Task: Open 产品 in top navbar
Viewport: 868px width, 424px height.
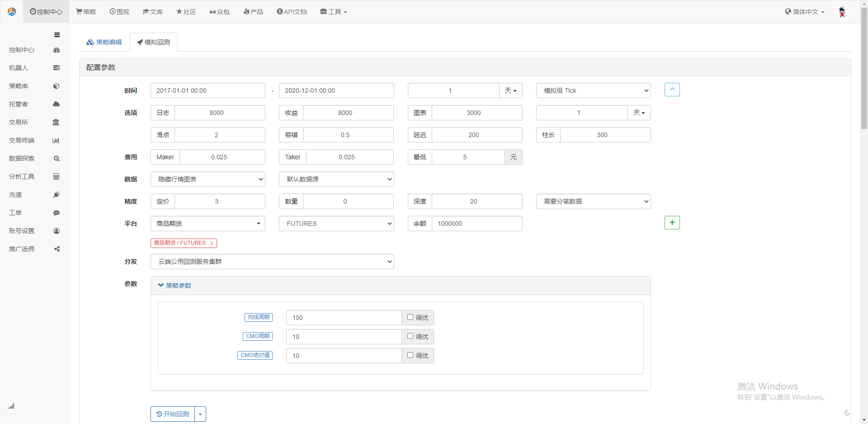Action: pyautogui.click(x=253, y=12)
